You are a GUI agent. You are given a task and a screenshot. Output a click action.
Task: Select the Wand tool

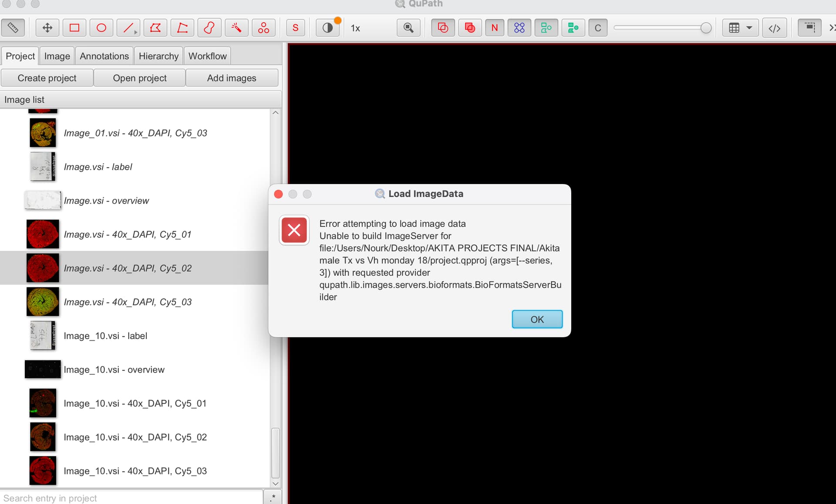(236, 27)
